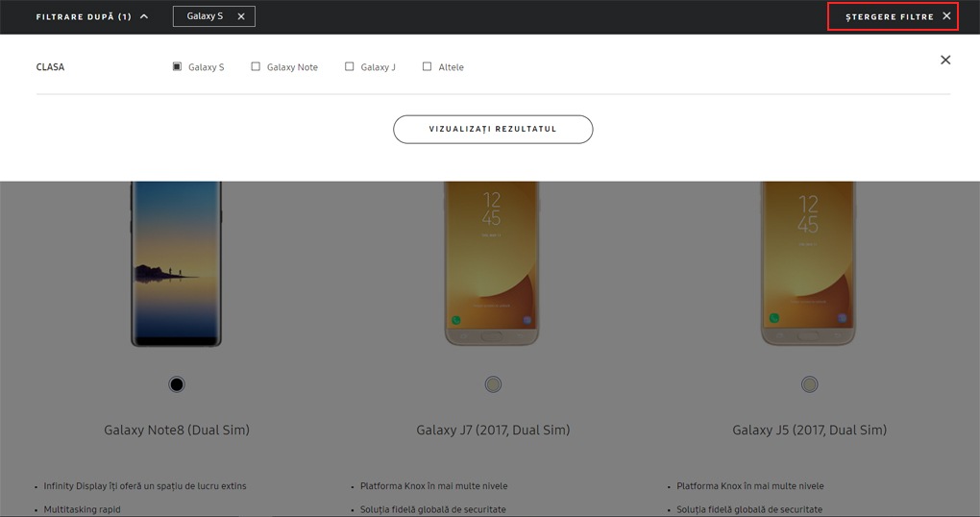Click Vizualizați rezultatul button
This screenshot has width=980, height=517.
pyautogui.click(x=493, y=130)
